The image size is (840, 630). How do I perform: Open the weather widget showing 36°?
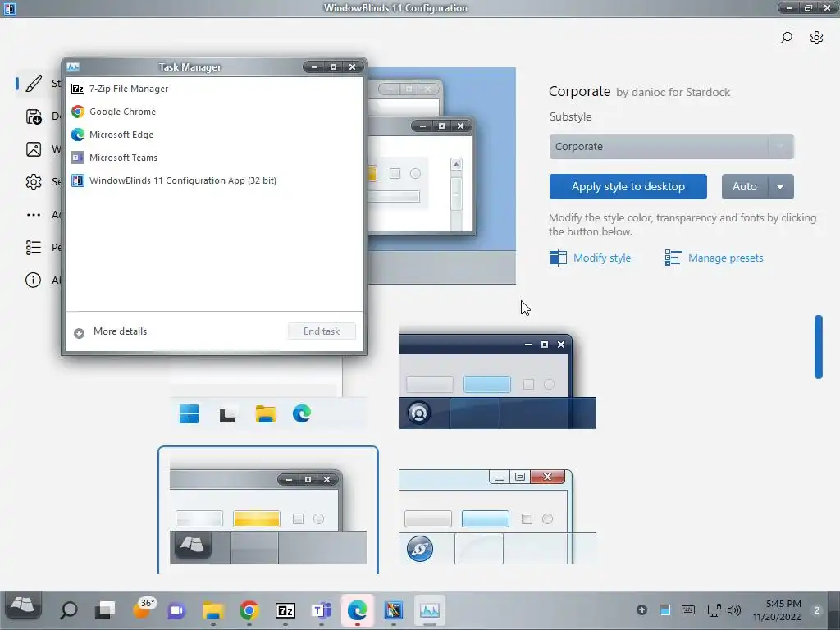(x=143, y=608)
